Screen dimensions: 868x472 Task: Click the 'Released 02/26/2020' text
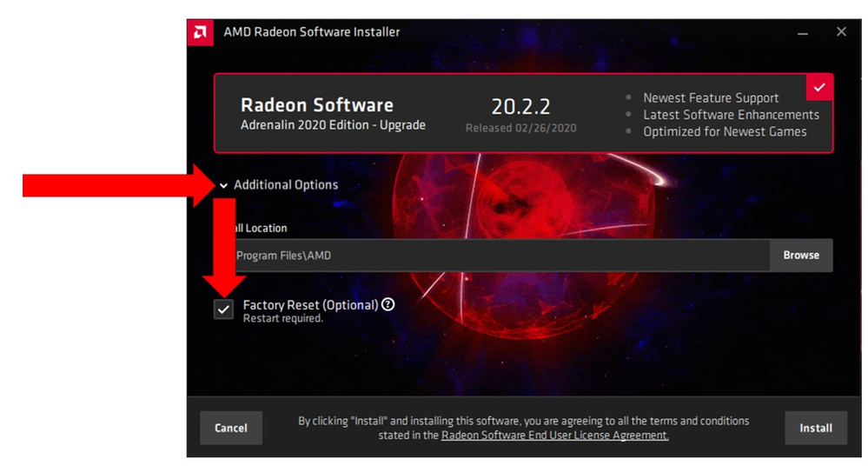521,128
